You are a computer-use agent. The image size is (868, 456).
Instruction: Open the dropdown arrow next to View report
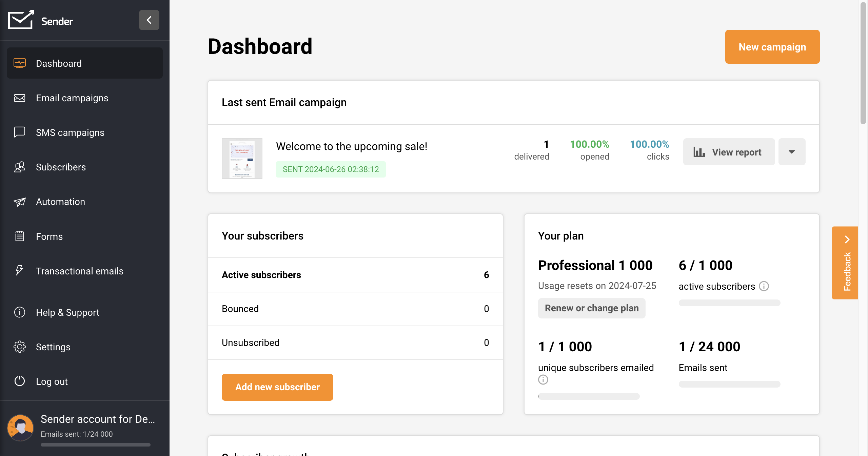click(x=792, y=152)
